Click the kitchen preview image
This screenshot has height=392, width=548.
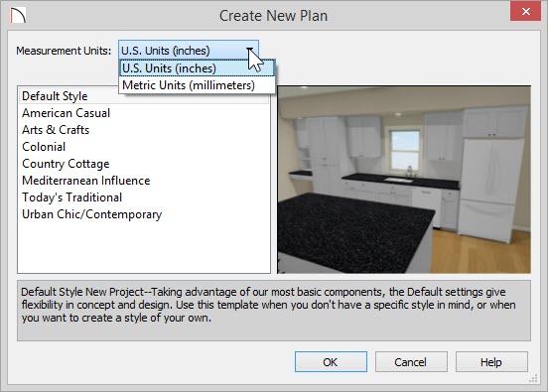click(404, 180)
